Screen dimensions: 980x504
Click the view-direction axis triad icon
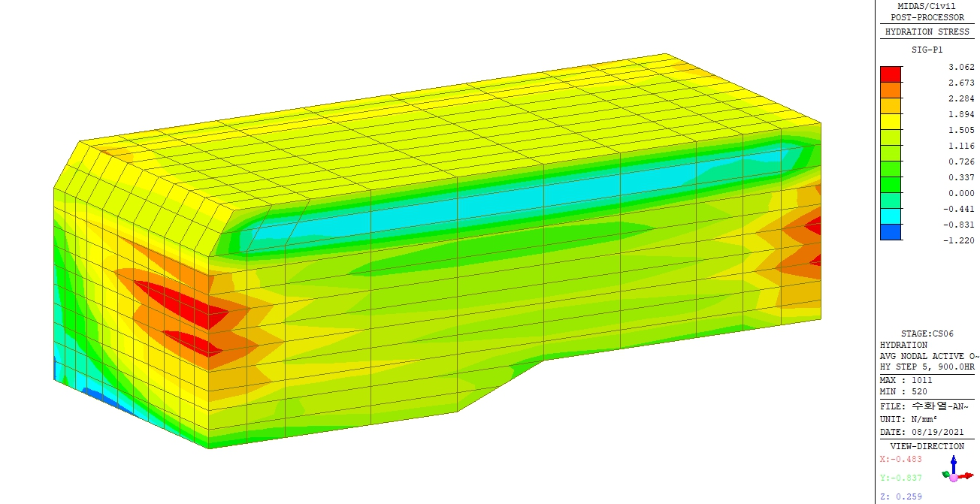956,470
